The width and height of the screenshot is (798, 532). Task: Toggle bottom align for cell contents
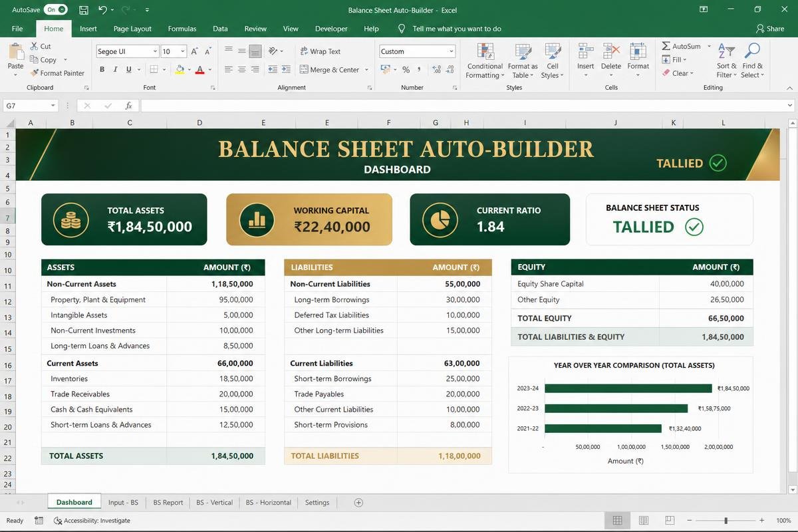(x=255, y=51)
